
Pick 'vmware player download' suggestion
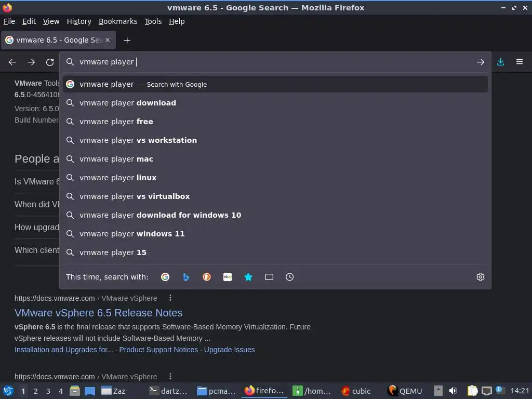pyautogui.click(x=275, y=103)
